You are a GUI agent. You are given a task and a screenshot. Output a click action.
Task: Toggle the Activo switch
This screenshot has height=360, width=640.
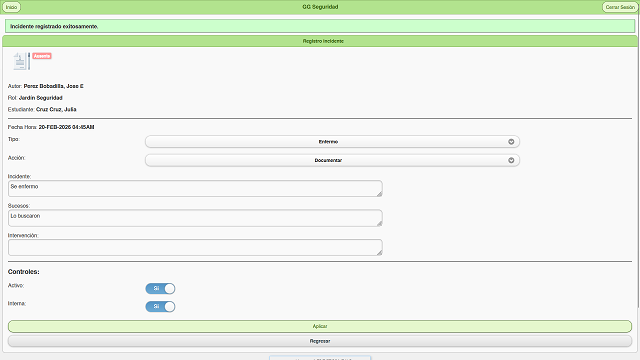click(160, 289)
